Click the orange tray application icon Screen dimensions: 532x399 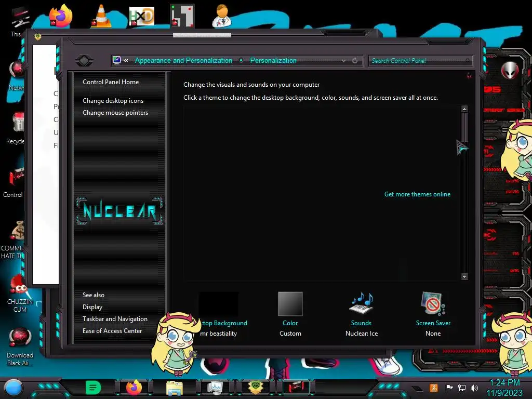click(434, 388)
